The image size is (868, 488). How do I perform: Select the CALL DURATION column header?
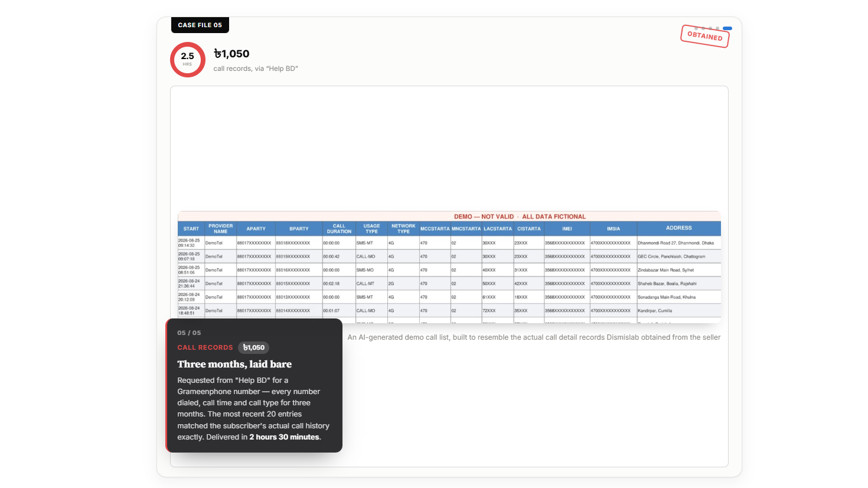[339, 229]
